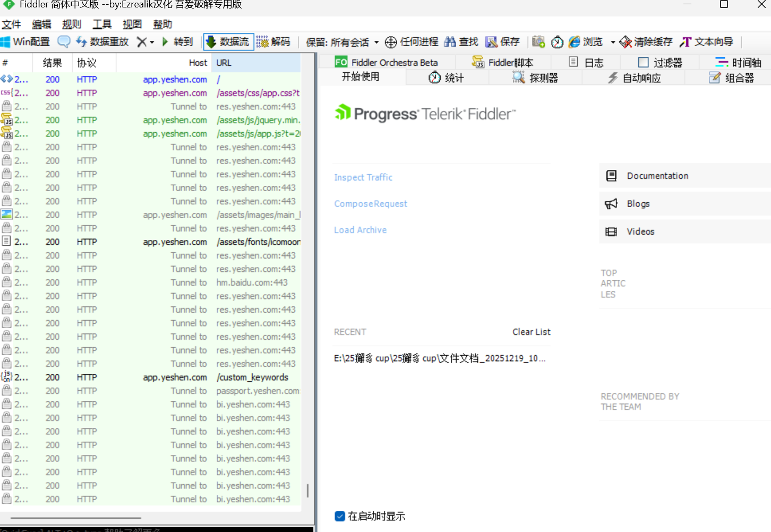Viewport: 771px width, 532px height.
Task: Click the 转到 go button
Action: pyautogui.click(x=177, y=42)
